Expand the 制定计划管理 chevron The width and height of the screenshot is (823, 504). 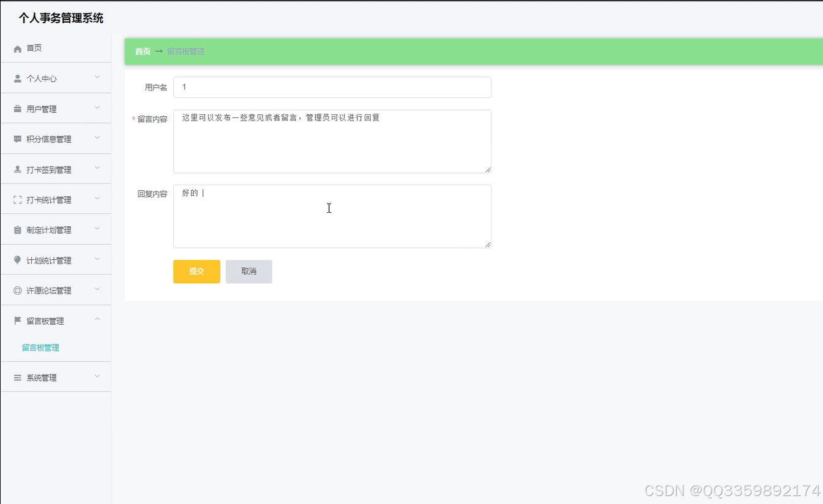tap(97, 228)
